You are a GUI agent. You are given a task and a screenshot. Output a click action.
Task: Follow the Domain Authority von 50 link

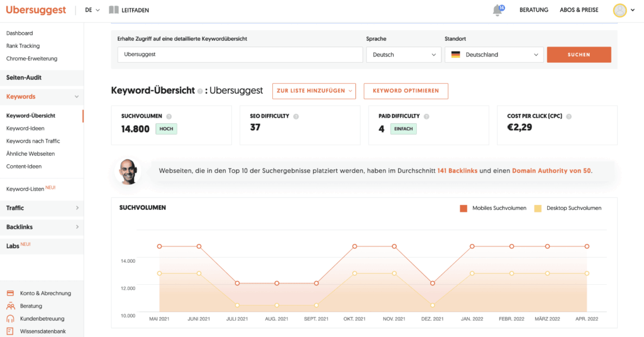coord(551,171)
